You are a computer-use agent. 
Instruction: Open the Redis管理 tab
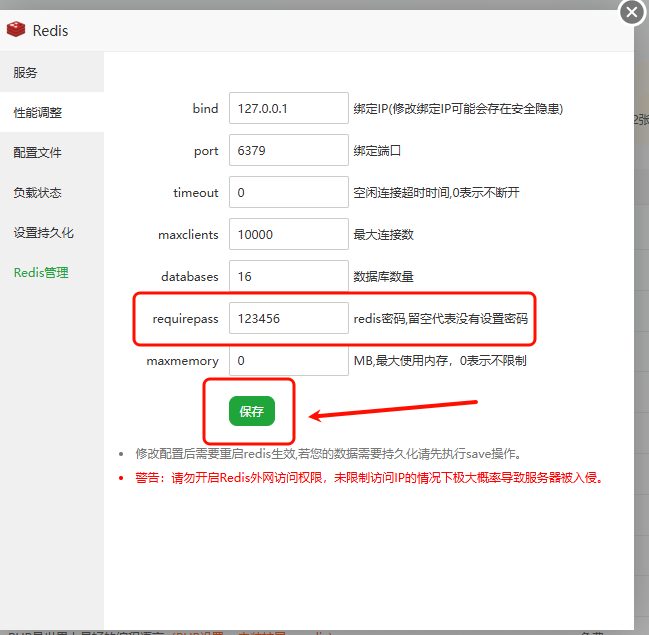[52, 272]
